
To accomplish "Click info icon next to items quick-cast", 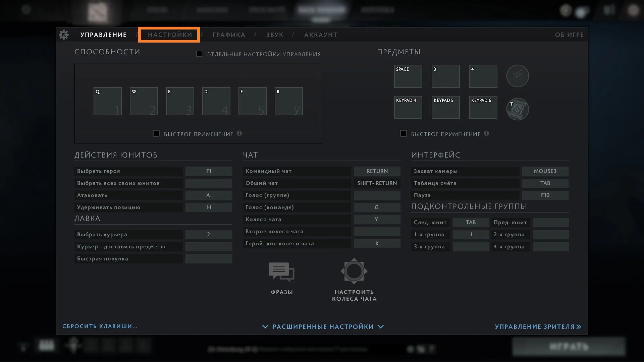I will [x=486, y=133].
